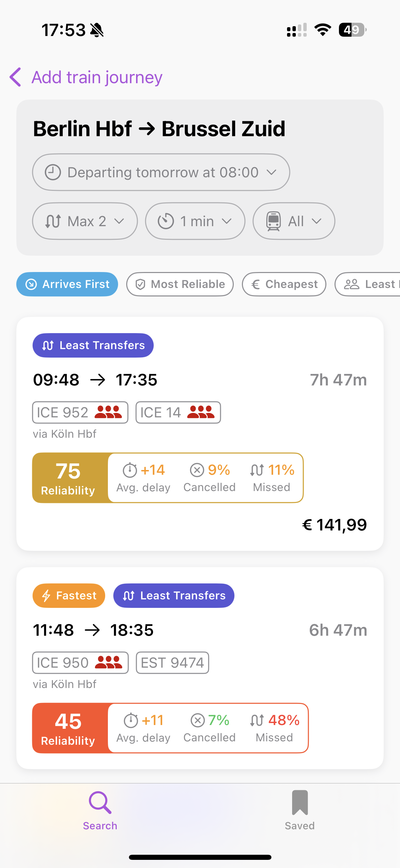
Task: Tap the back chevron icon
Action: coord(16,77)
